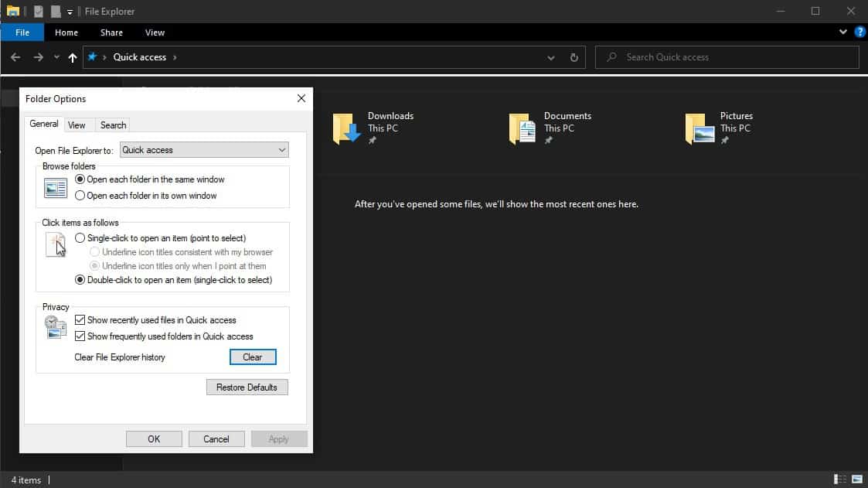Uncheck 'Show recently used files in Quick access'
Viewport: 868px width, 488px height.
80,319
